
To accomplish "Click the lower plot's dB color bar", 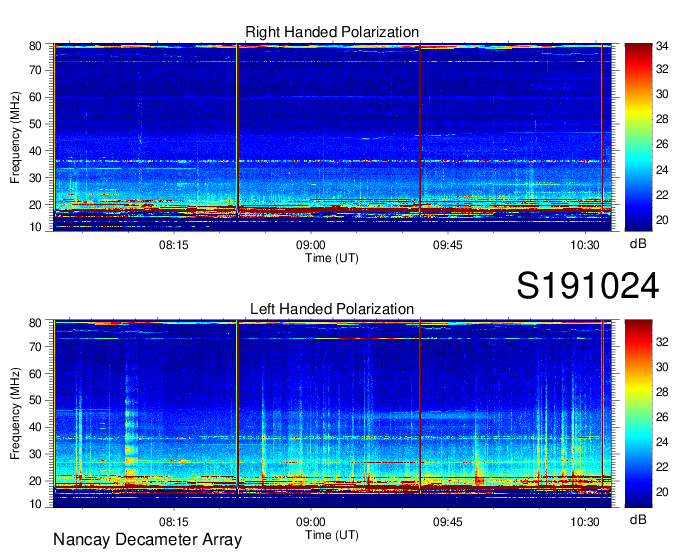I will [638, 414].
